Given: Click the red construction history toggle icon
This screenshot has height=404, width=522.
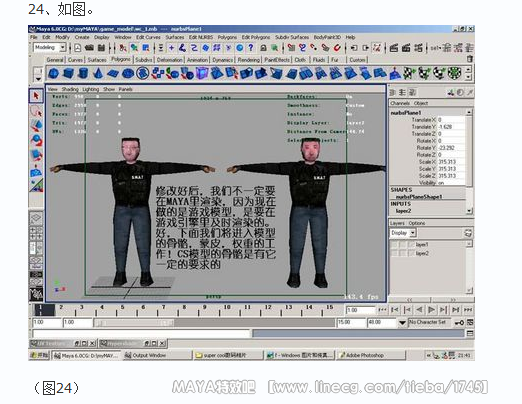Looking at the screenshot, I should pyautogui.click(x=377, y=48).
